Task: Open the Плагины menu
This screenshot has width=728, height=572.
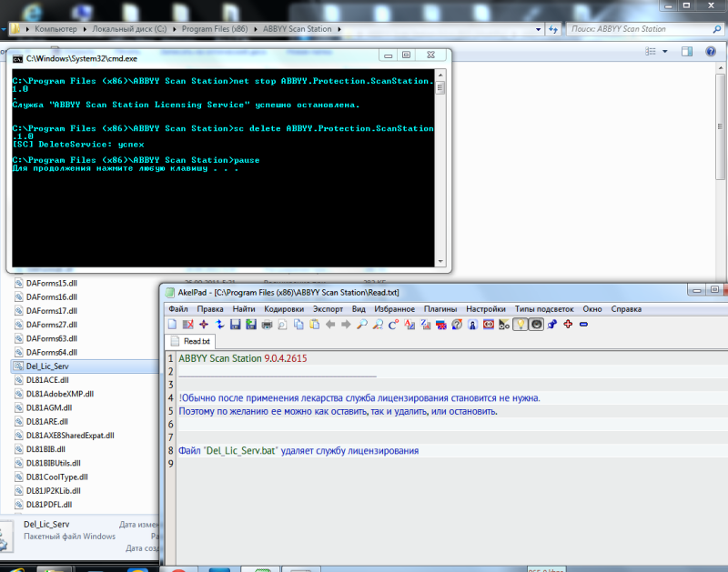Action: point(440,309)
